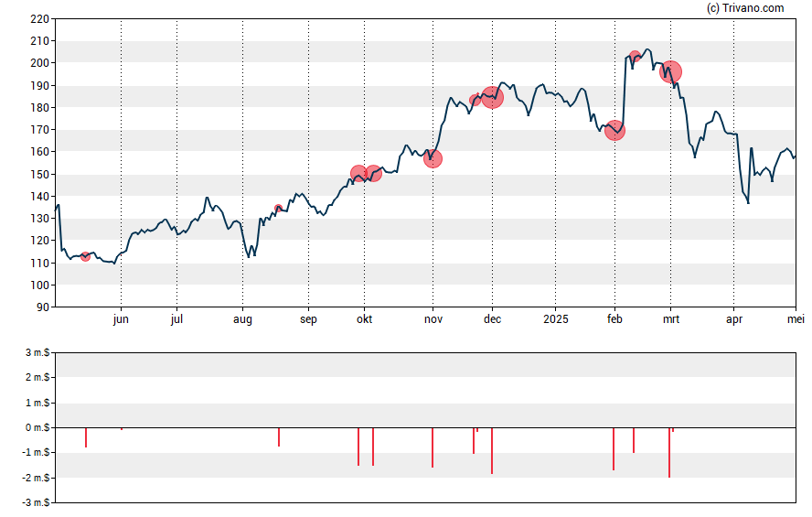Click the early-October red bar right of okt
The width and height of the screenshot is (812, 517).
pyautogui.click(x=373, y=447)
